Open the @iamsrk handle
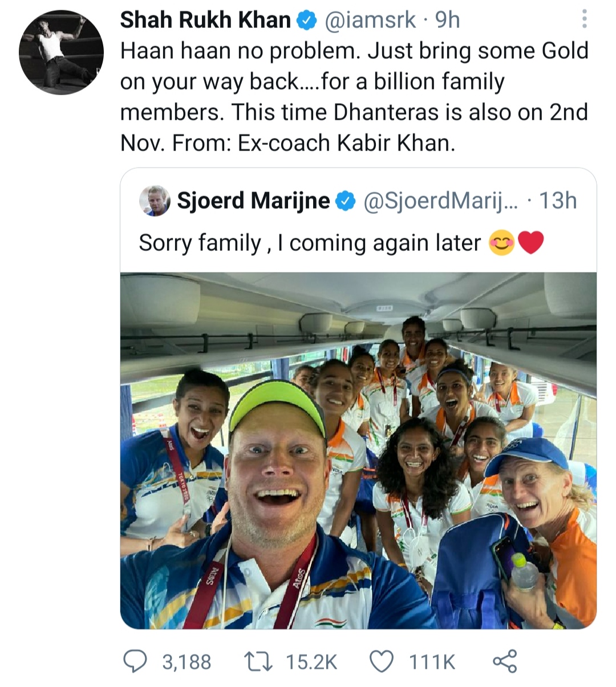 click(x=370, y=21)
